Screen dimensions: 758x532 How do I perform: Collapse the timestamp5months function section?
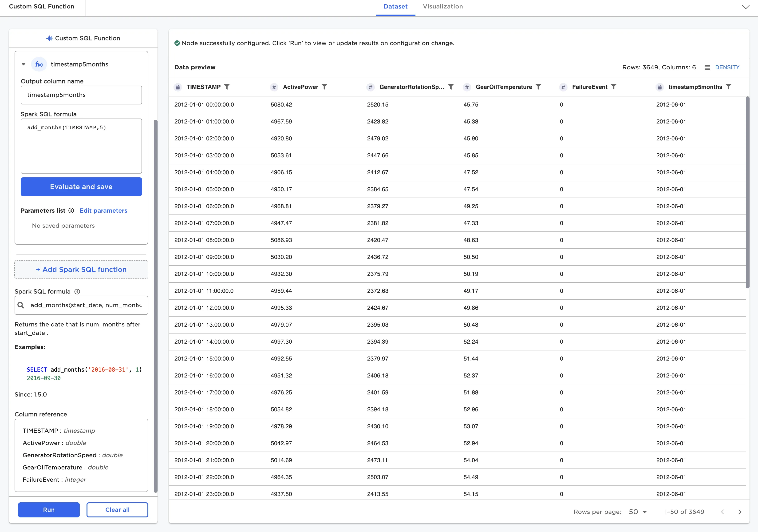pyautogui.click(x=24, y=64)
